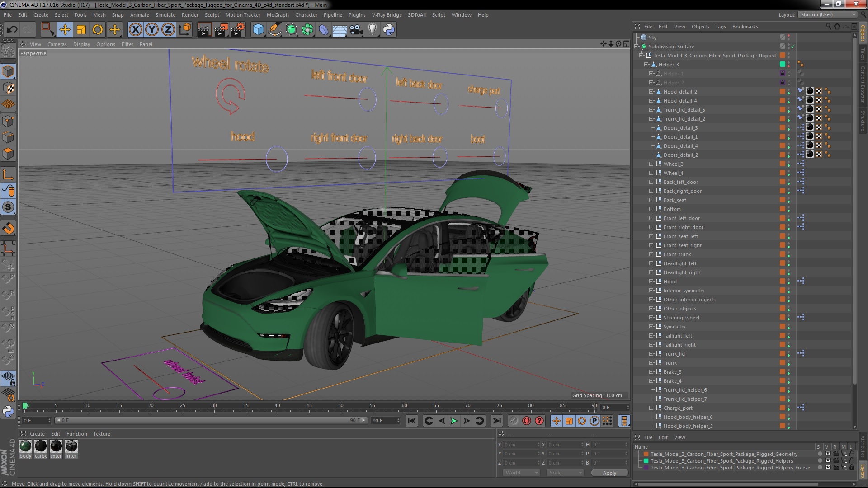Toggle visibility of Geometry layer
This screenshot has height=488, width=868.
click(828, 454)
